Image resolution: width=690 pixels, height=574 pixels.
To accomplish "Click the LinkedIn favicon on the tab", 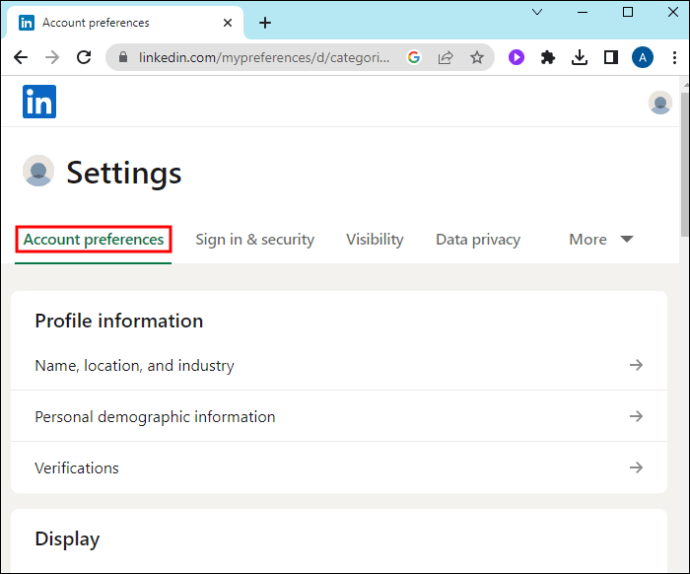I will click(26, 22).
